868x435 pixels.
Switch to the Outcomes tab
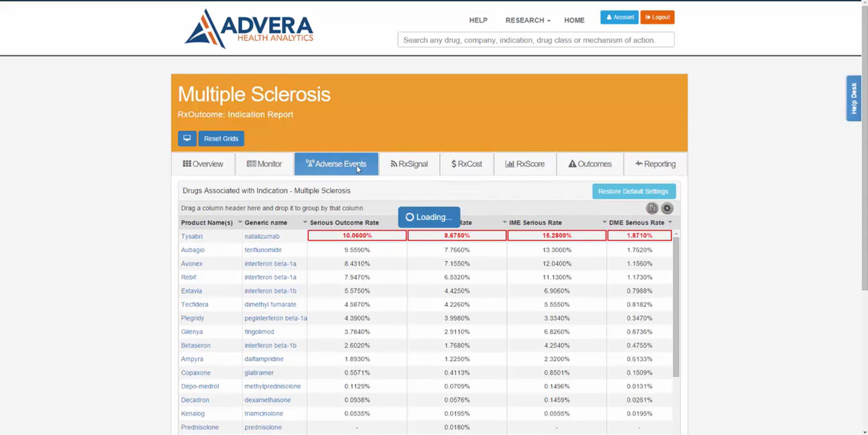tap(590, 164)
